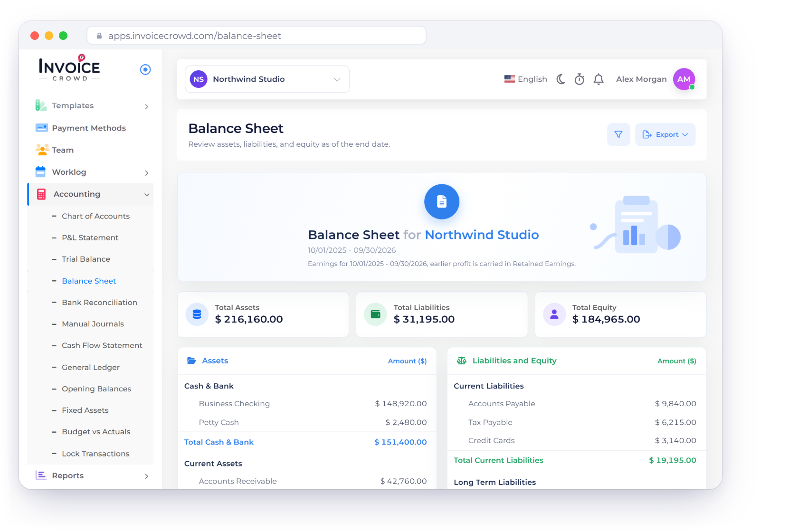This screenshot has width=798, height=532.
Task: Click the Total Liabilities wallet icon
Action: [x=375, y=314]
